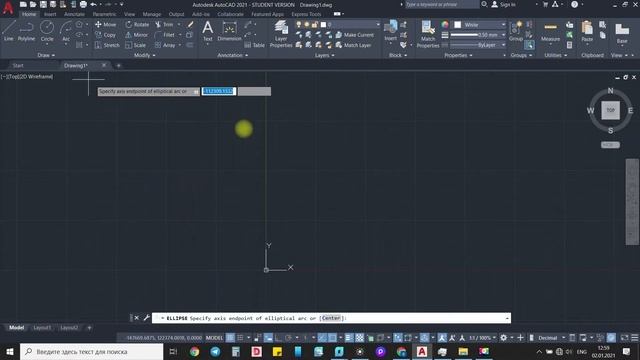The image size is (640, 360).
Task: Expand the Draw panel
Action: pos(46,55)
